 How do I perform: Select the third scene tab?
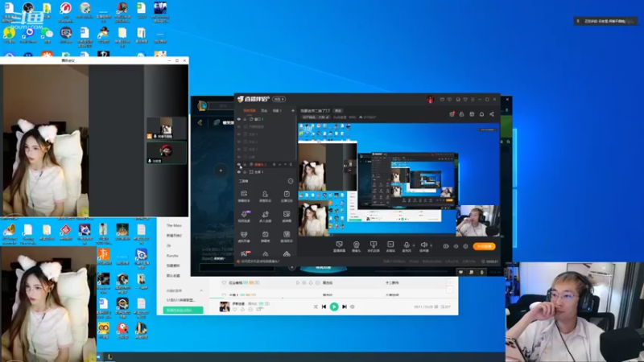[277, 110]
